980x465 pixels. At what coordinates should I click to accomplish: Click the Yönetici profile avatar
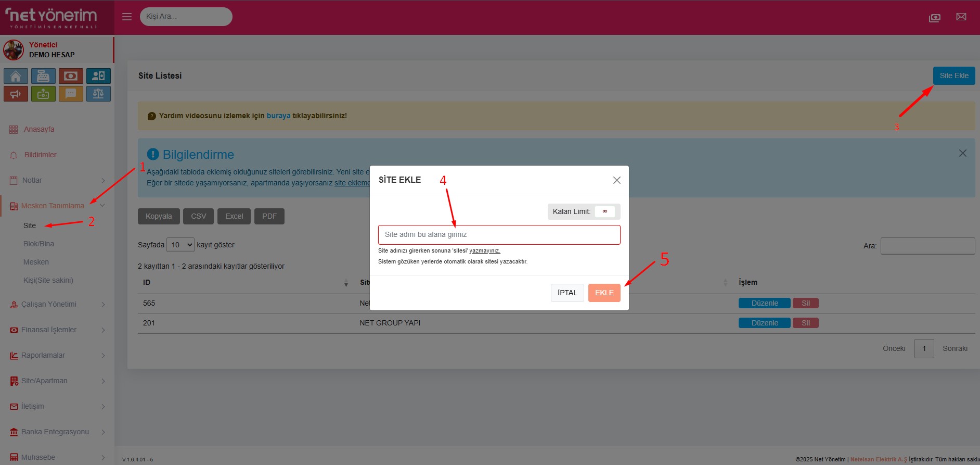point(14,50)
